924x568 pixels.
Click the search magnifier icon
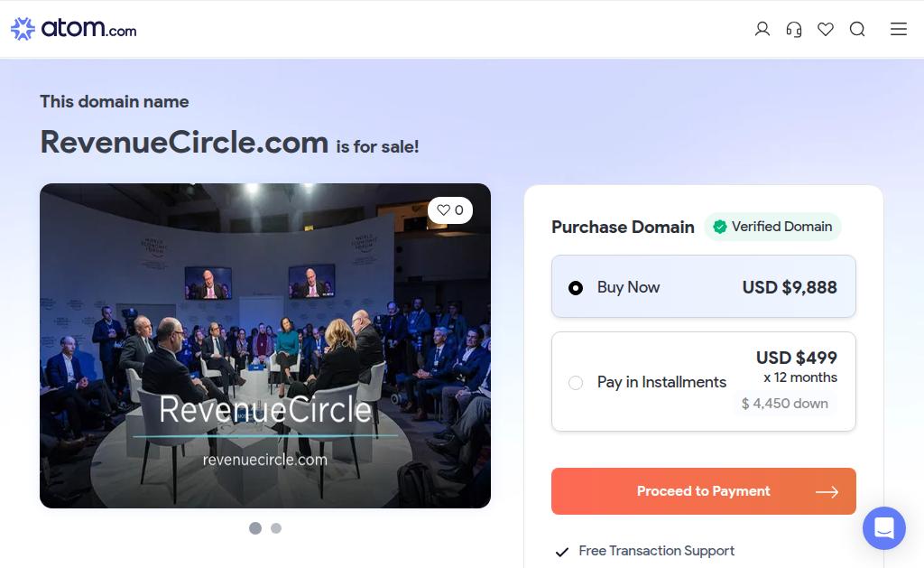(x=857, y=29)
